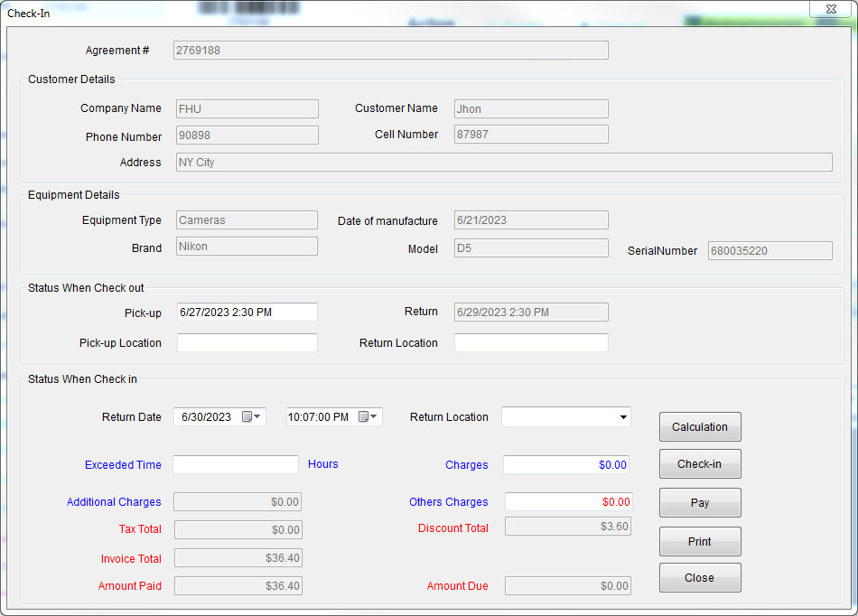This screenshot has width=858, height=616.
Task: Click the Hours label
Action: click(322, 464)
